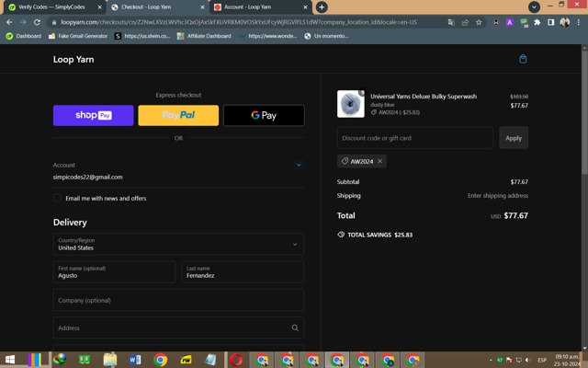Open the Affiliate Dashboard bookmark

204,36
